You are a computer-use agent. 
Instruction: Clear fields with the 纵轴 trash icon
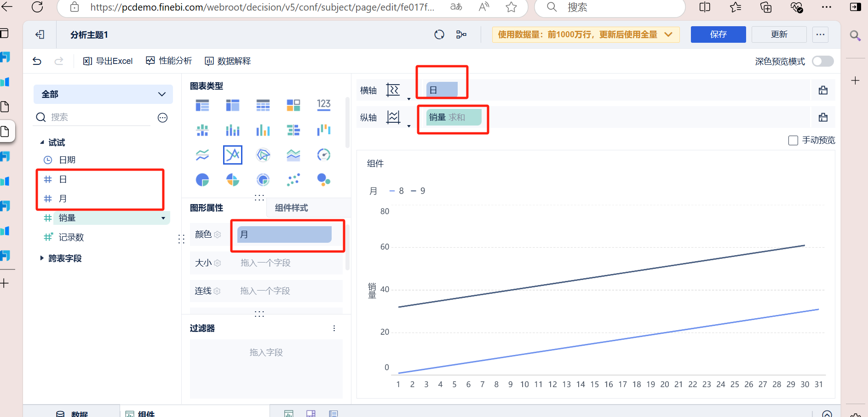[823, 117]
